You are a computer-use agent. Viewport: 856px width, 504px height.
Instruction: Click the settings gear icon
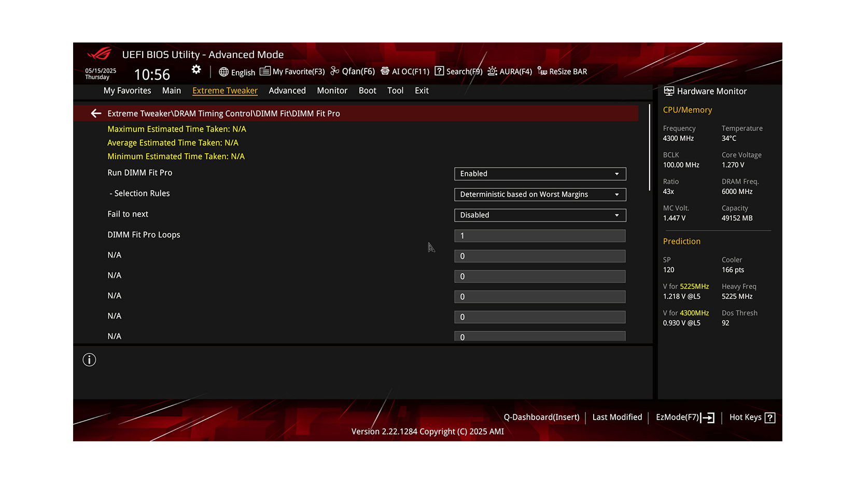[196, 69]
